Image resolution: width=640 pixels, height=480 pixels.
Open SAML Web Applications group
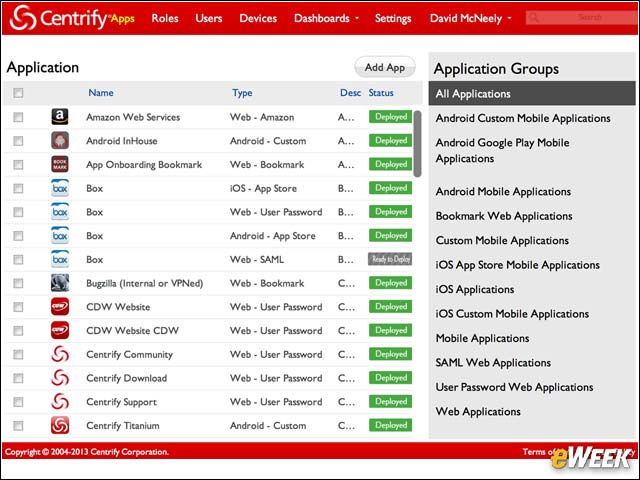pyautogui.click(x=493, y=363)
